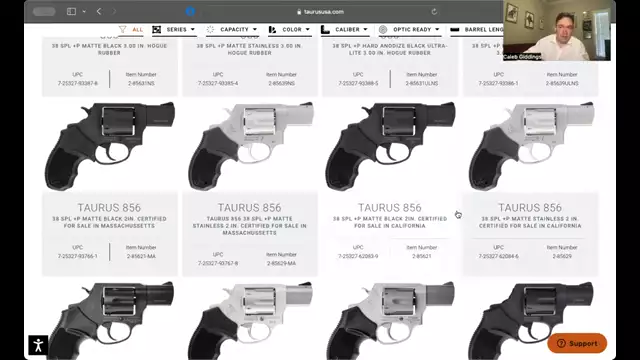This screenshot has width=640, height=360.
Task: Open the stainless revolver image above California stainless card
Action: (530, 146)
